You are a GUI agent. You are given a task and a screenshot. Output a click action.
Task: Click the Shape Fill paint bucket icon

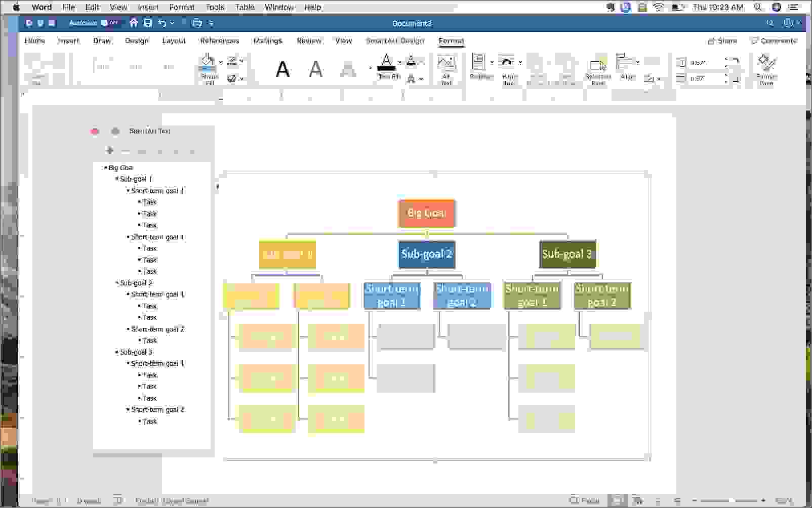coord(208,62)
